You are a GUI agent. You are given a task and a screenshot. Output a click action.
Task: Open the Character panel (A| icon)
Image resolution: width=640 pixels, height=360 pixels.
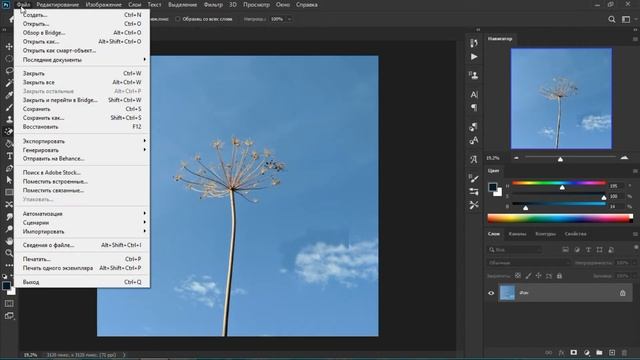tap(473, 94)
